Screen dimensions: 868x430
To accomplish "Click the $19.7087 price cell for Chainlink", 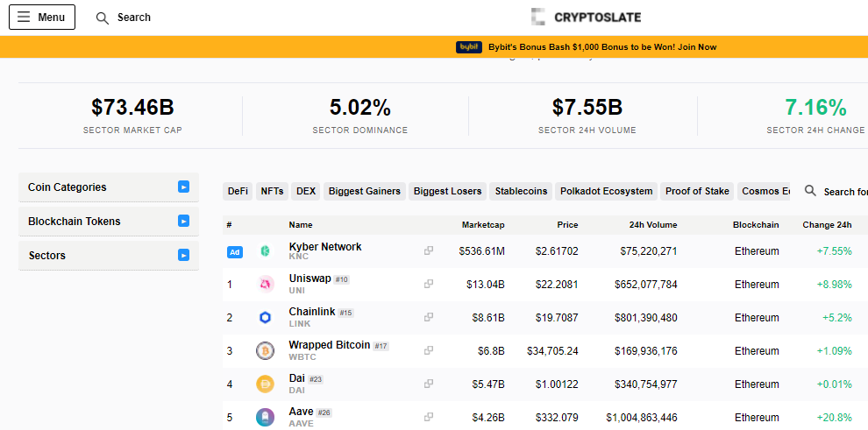I will coord(557,318).
